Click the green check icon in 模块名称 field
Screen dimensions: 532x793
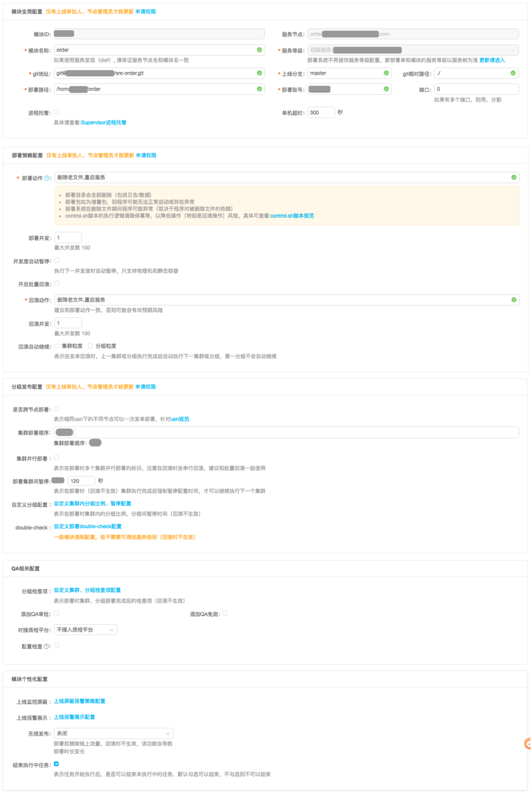260,50
